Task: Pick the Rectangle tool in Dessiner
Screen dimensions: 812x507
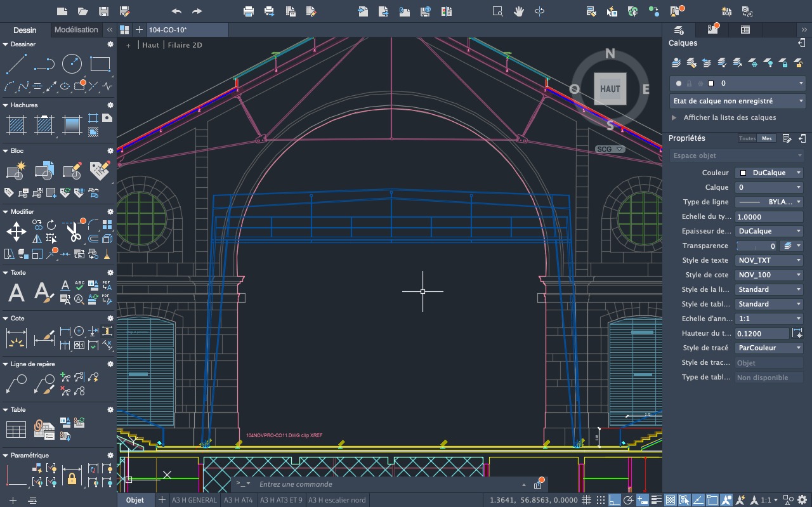Action: pyautogui.click(x=100, y=64)
